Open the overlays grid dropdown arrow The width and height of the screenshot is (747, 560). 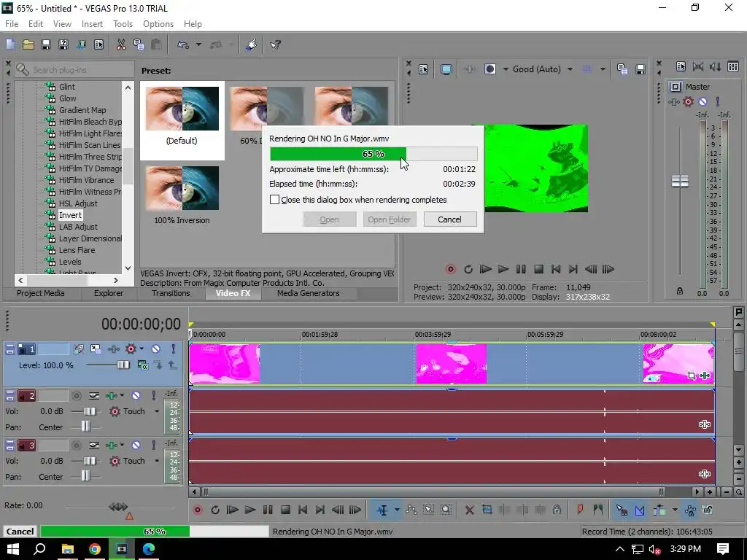pos(603,69)
